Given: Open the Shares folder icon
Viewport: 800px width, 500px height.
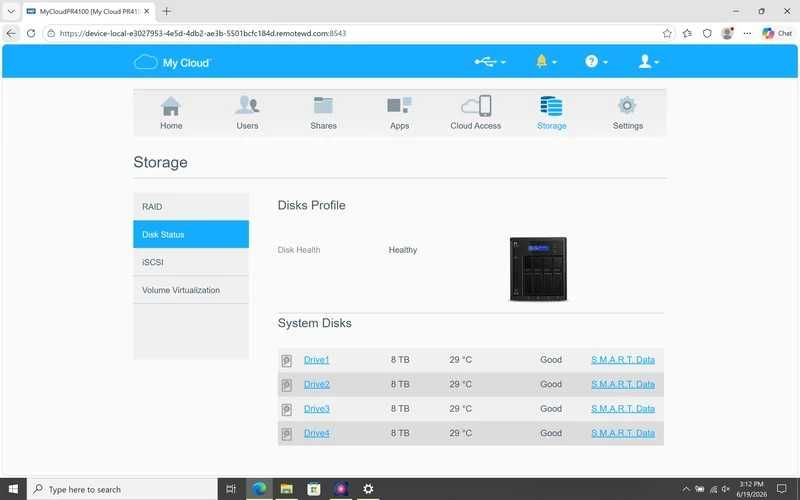Looking at the screenshot, I should pyautogui.click(x=323, y=106).
